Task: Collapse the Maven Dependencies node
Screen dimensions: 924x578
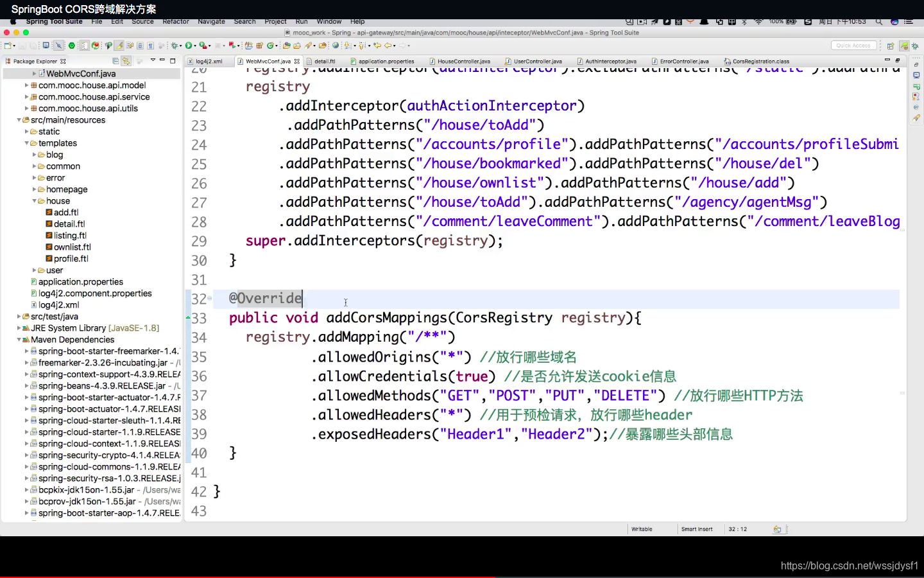Action: pyautogui.click(x=19, y=340)
